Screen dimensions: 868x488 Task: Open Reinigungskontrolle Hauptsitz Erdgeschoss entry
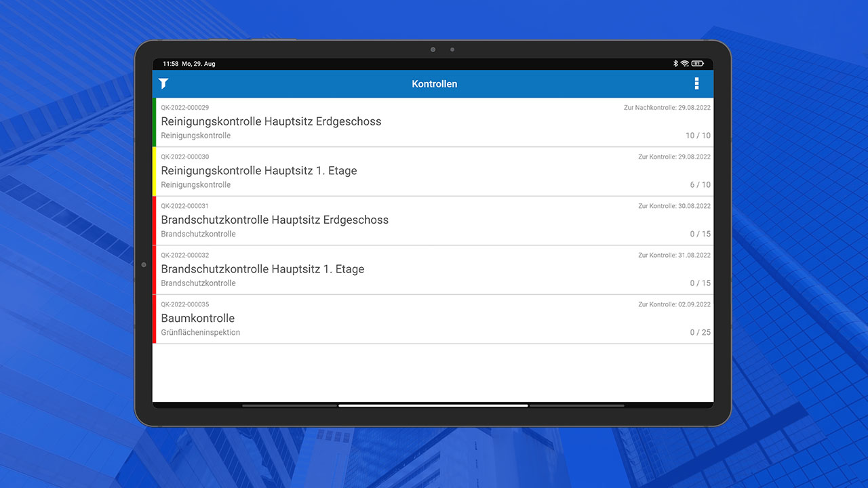coord(433,122)
